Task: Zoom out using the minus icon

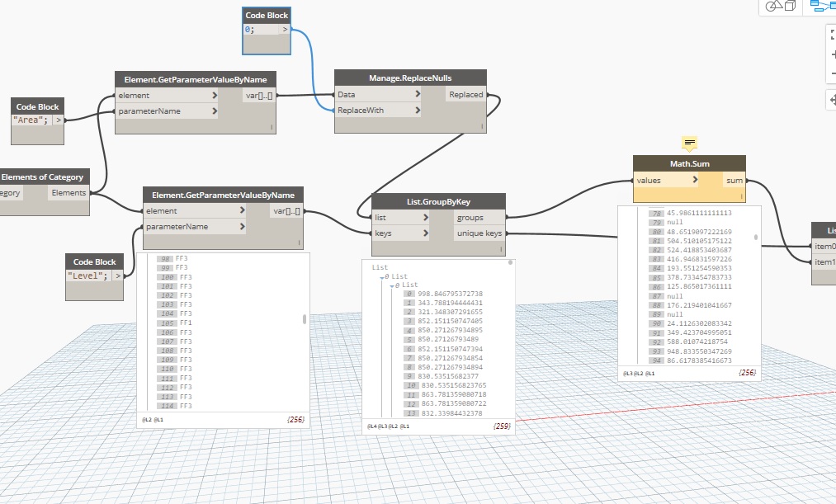Action: pos(831,73)
